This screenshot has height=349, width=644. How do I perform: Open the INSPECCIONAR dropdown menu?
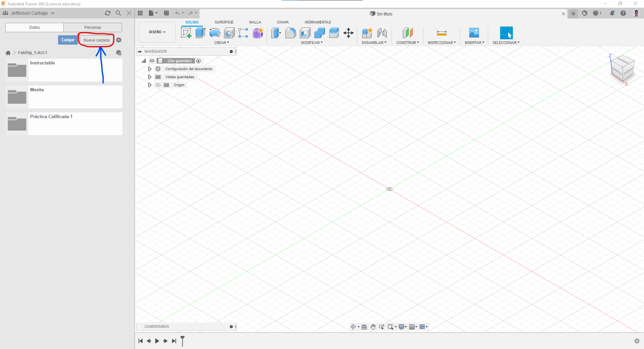pos(442,43)
